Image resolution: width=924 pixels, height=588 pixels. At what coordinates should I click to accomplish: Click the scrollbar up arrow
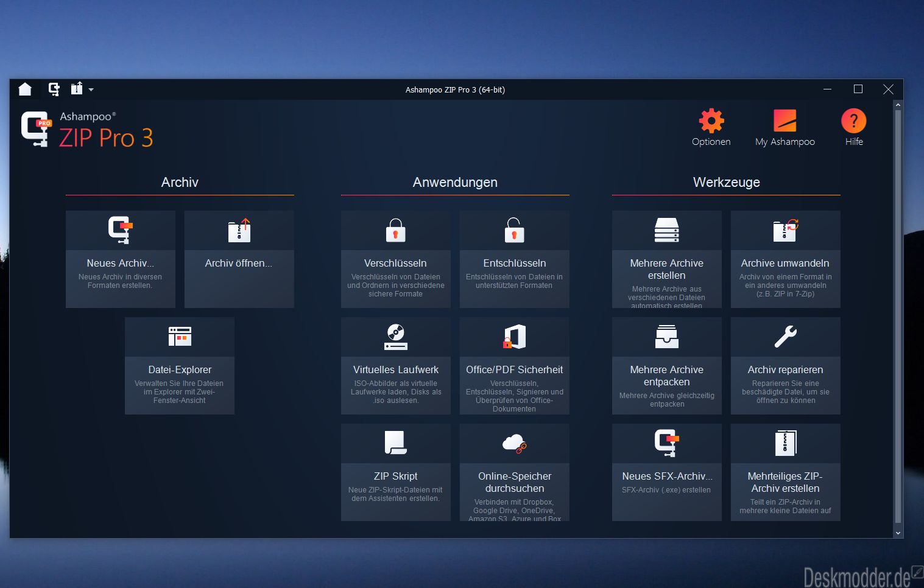pos(898,105)
